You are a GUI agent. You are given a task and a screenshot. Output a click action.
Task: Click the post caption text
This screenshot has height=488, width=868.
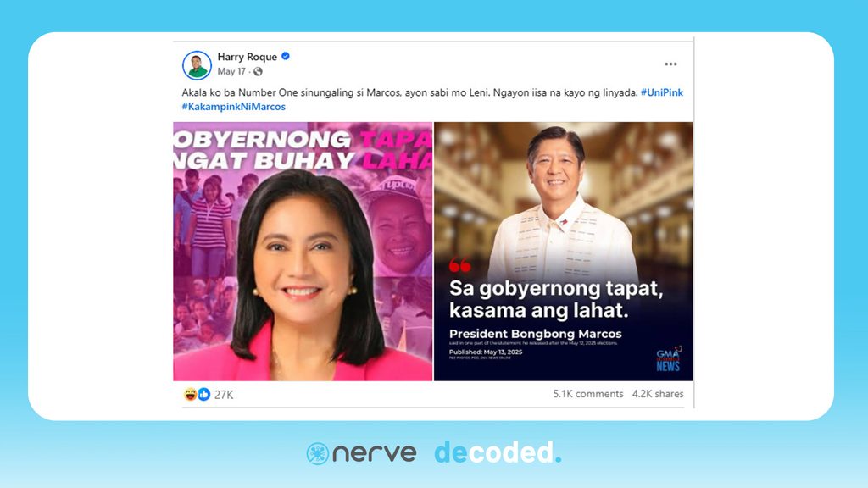point(409,92)
